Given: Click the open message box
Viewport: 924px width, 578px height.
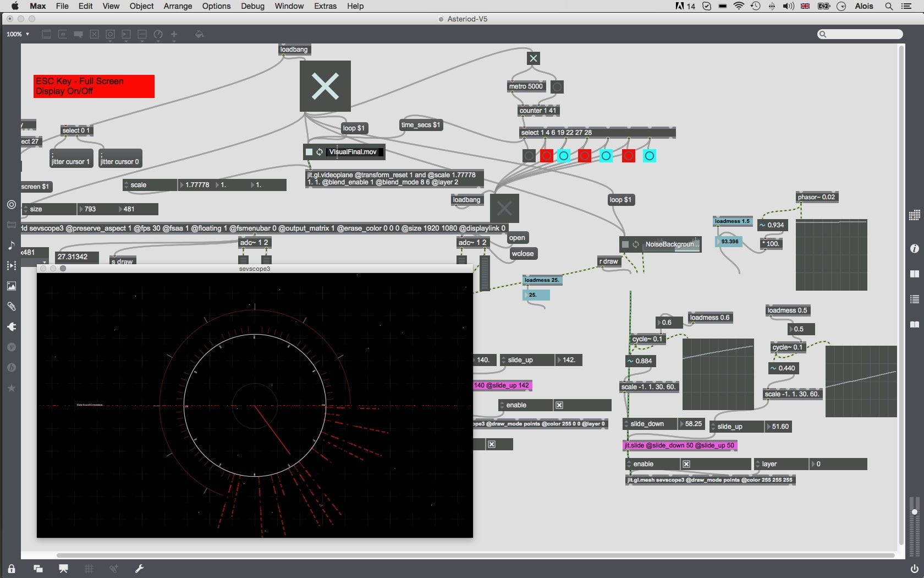Looking at the screenshot, I should pyautogui.click(x=517, y=238).
